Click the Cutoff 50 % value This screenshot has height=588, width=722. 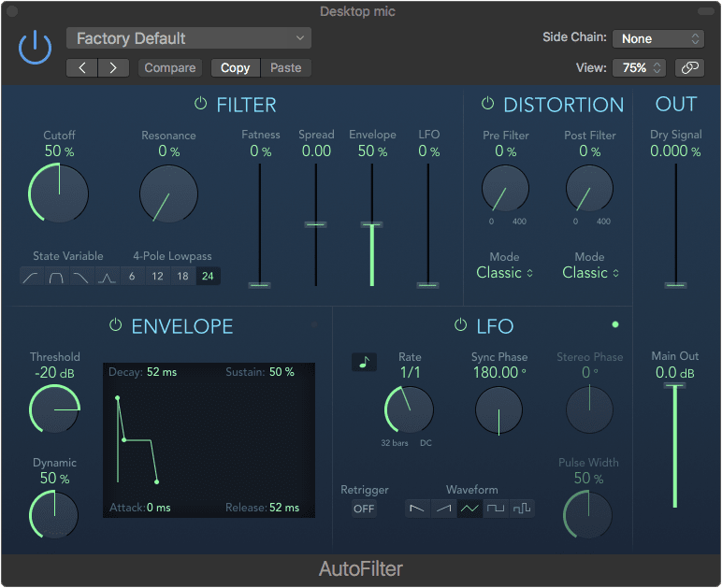click(x=59, y=151)
